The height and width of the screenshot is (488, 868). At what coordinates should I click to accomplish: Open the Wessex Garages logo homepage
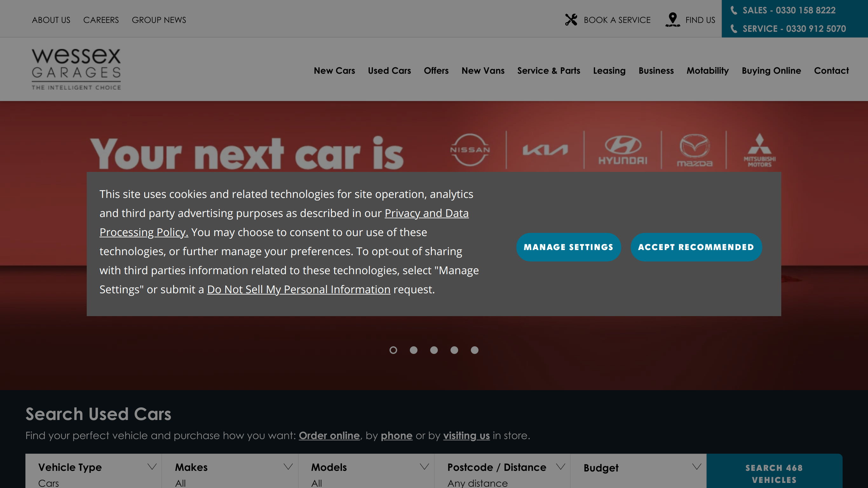[x=76, y=69]
